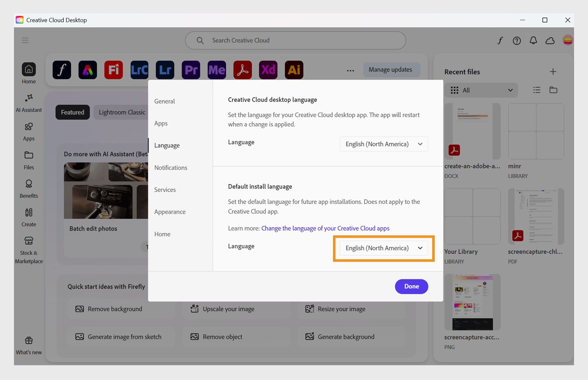Click in Search Creative Cloud field
The height and width of the screenshot is (380, 588).
295,40
